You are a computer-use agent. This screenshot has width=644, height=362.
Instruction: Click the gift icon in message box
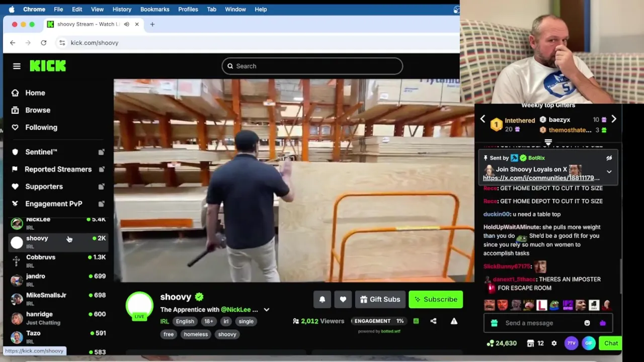point(494,323)
